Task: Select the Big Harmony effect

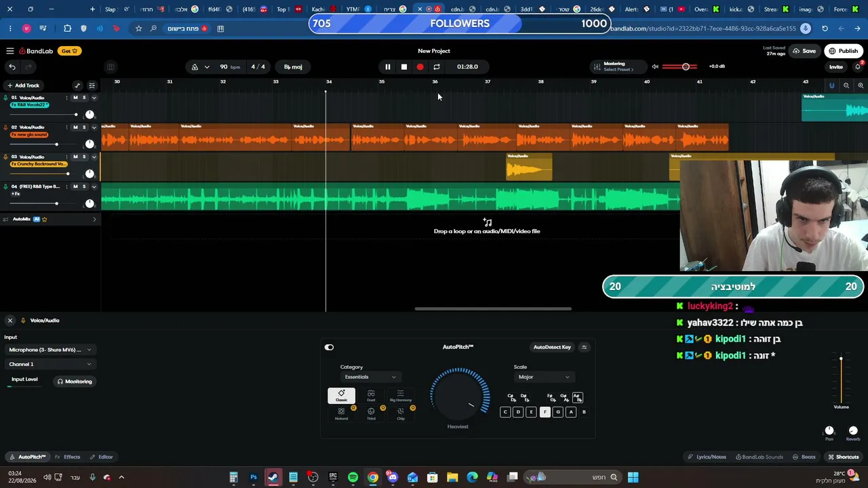Action: pyautogui.click(x=401, y=395)
